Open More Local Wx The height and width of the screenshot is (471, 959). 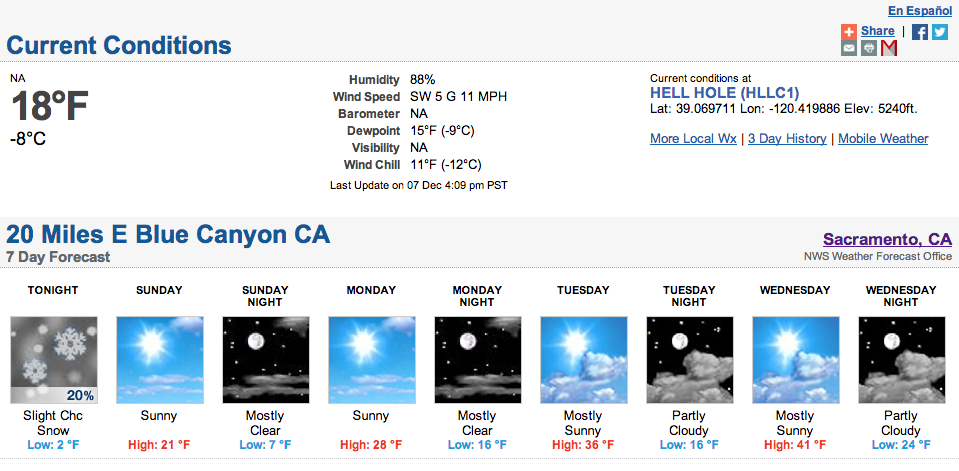[x=693, y=139]
